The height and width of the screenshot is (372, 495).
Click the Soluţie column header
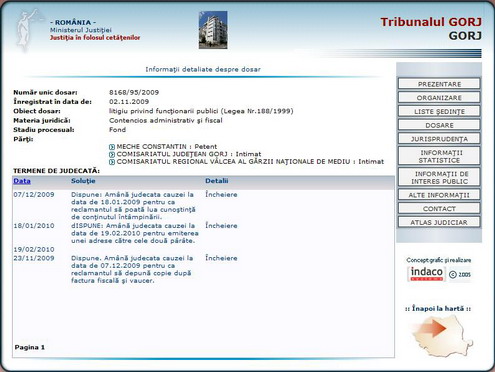pyautogui.click(x=83, y=181)
